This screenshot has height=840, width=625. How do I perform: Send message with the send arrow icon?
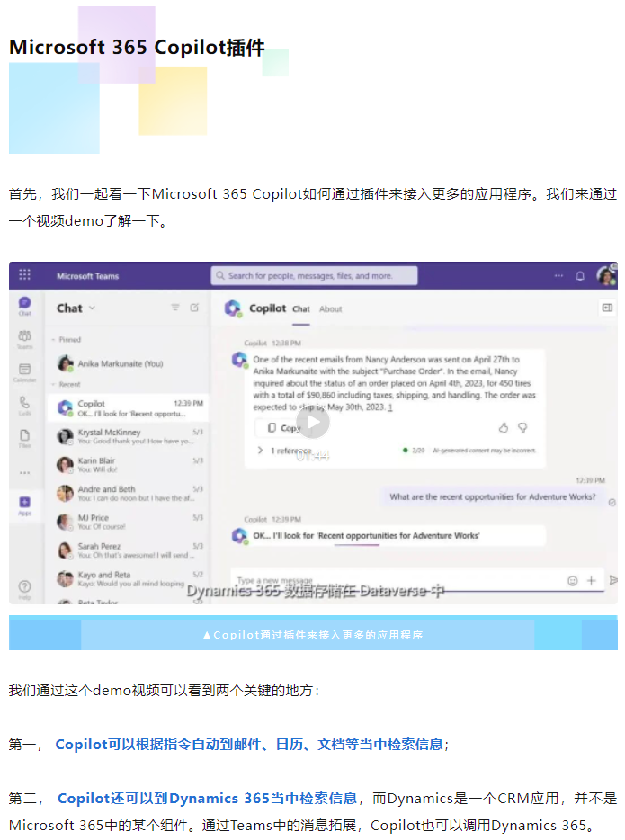(x=613, y=580)
